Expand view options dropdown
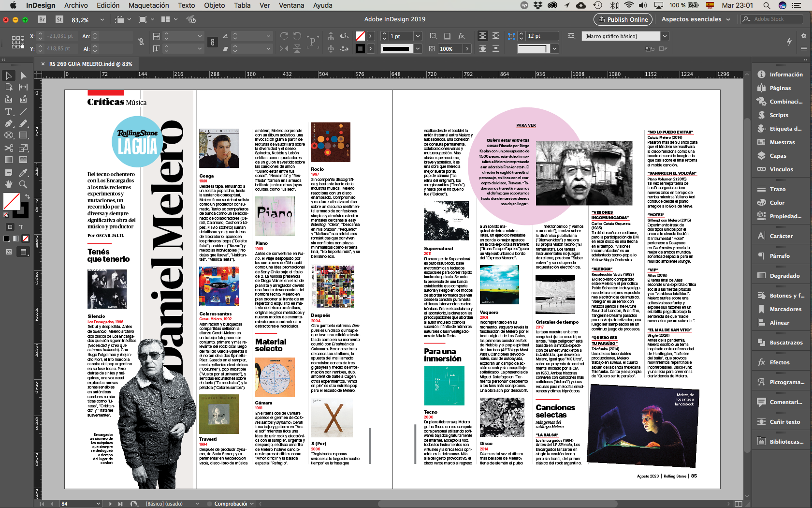812x508 pixels. [x=129, y=19]
